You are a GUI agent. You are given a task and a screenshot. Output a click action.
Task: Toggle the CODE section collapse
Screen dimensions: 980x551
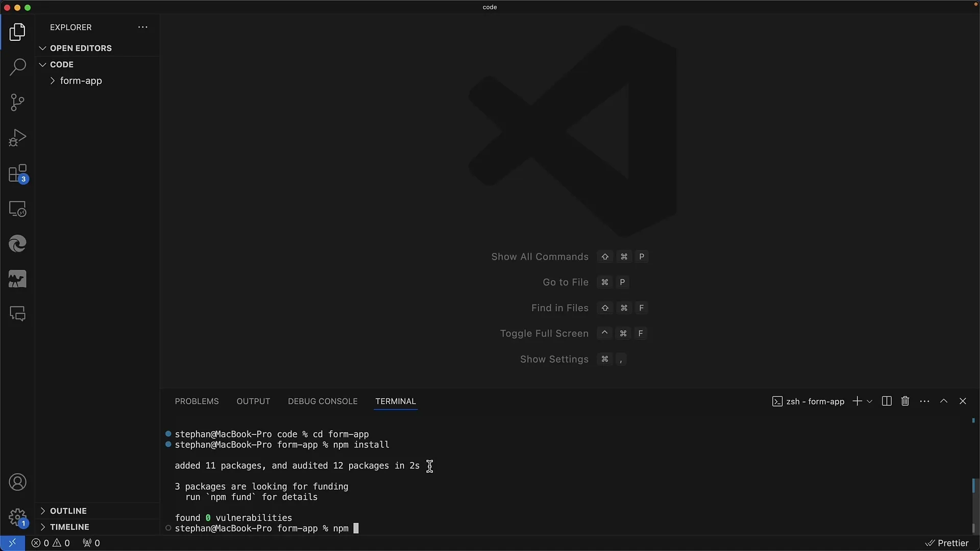tap(42, 64)
